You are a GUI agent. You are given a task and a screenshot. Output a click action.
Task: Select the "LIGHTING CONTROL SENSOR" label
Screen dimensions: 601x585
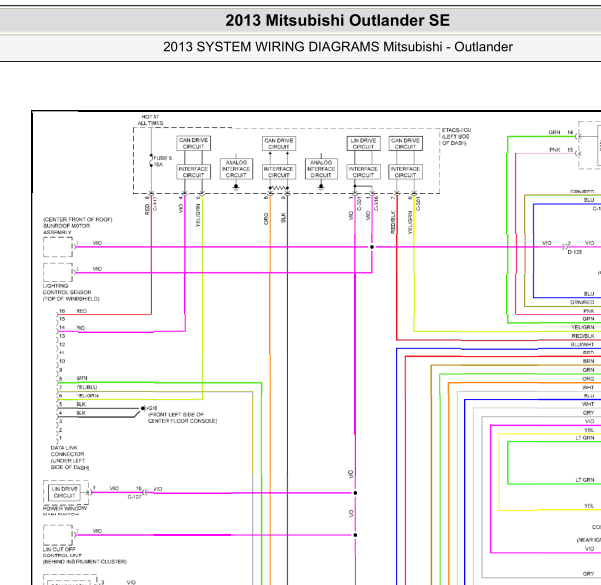(x=67, y=289)
